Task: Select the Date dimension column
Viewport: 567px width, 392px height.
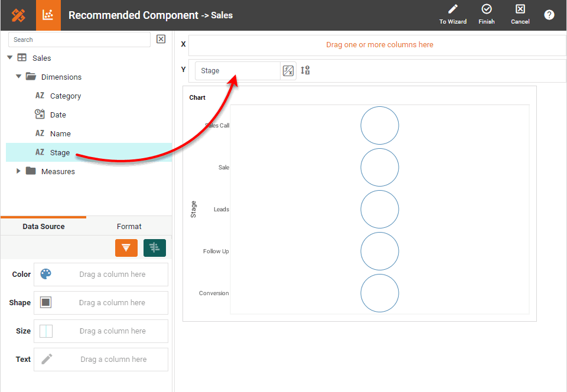Action: 58,115
